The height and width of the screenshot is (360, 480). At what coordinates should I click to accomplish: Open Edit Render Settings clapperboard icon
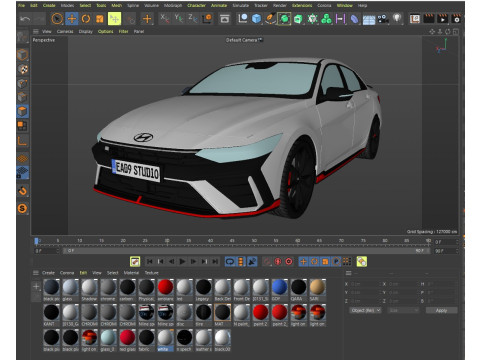click(x=456, y=19)
